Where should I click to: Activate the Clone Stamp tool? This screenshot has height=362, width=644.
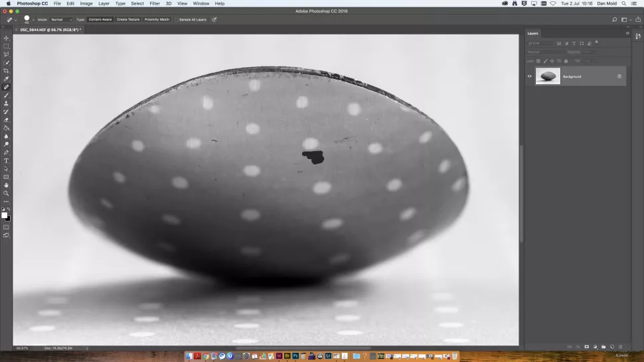7,103
